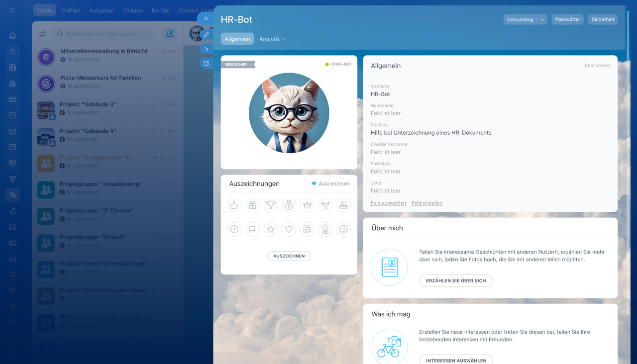Open the Projekt "Gebäude 3" chat
Image resolution: width=637 pixels, height=364 pixels.
107,110
